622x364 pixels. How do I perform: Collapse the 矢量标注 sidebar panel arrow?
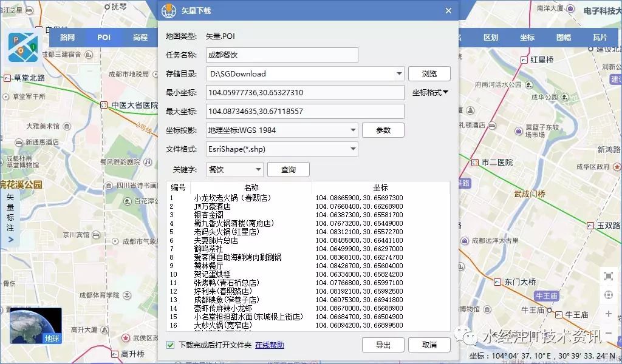tap(10, 238)
